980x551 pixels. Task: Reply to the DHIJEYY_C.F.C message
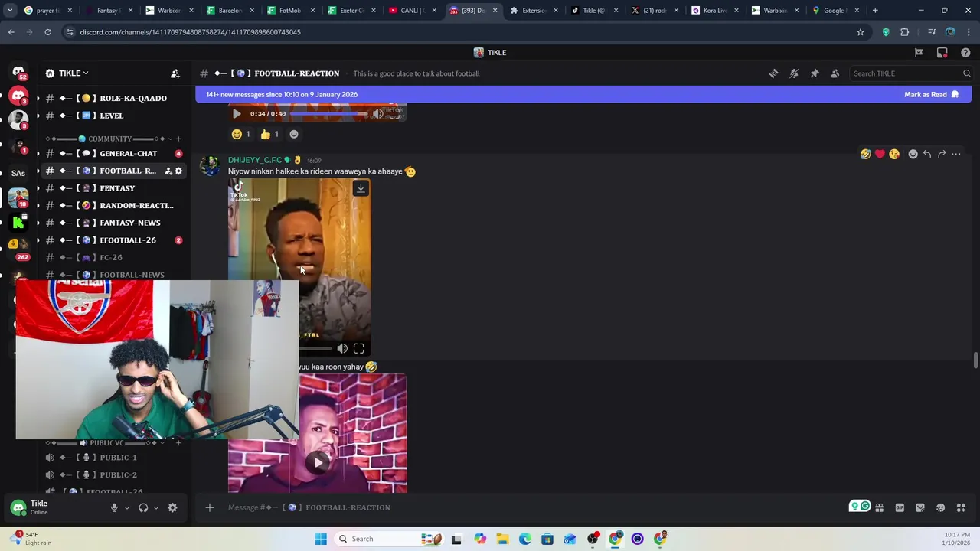pos(927,154)
